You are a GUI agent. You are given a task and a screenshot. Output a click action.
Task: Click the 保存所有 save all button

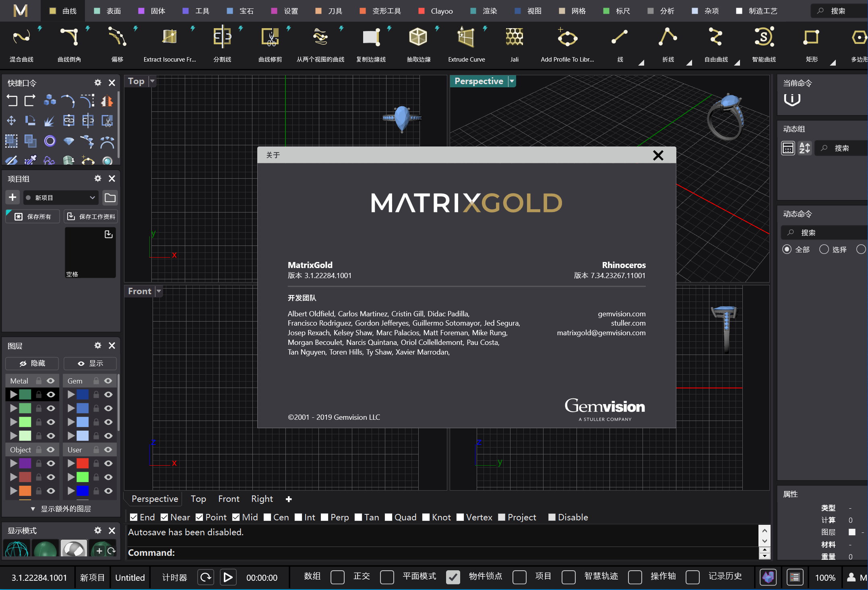click(33, 217)
